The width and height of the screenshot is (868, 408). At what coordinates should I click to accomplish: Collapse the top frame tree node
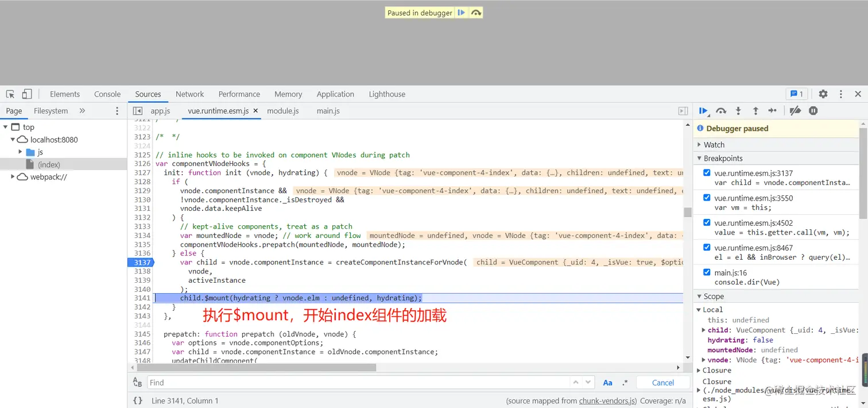[x=5, y=127]
